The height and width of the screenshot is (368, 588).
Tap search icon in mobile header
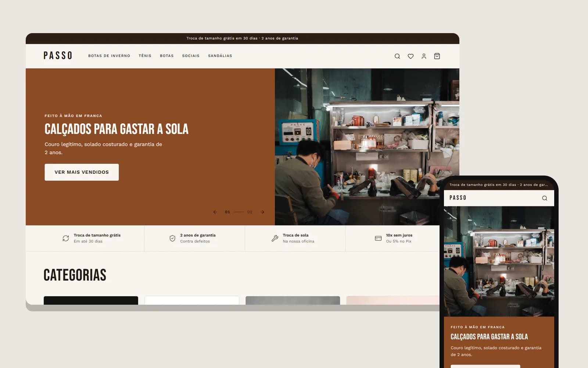545,198
